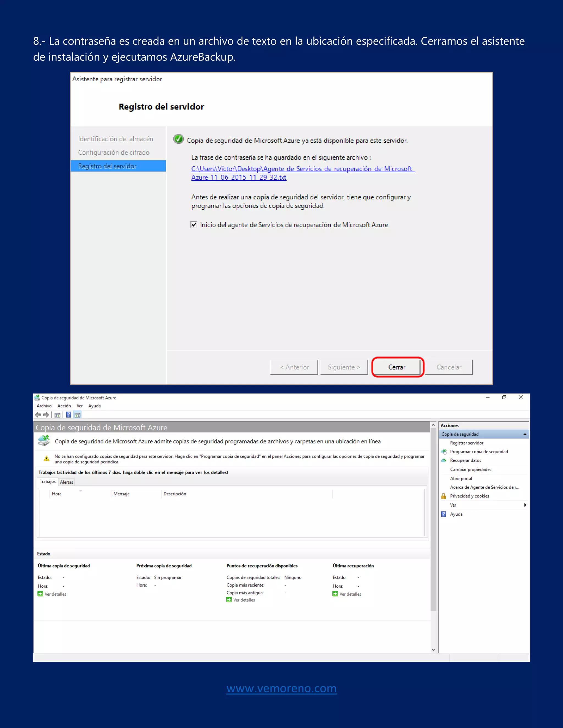Image resolution: width=563 pixels, height=728 pixels.
Task: Click Registrar servidor action
Action: pyautogui.click(x=466, y=443)
